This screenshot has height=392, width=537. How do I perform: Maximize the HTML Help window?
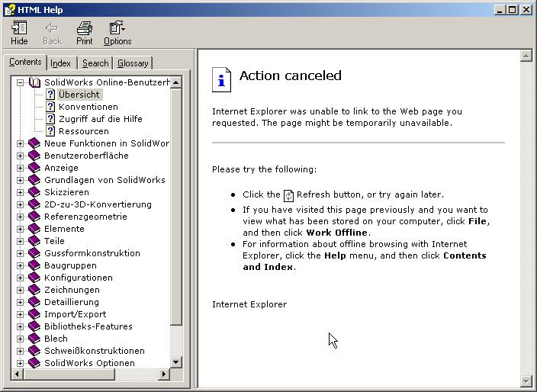512,10
